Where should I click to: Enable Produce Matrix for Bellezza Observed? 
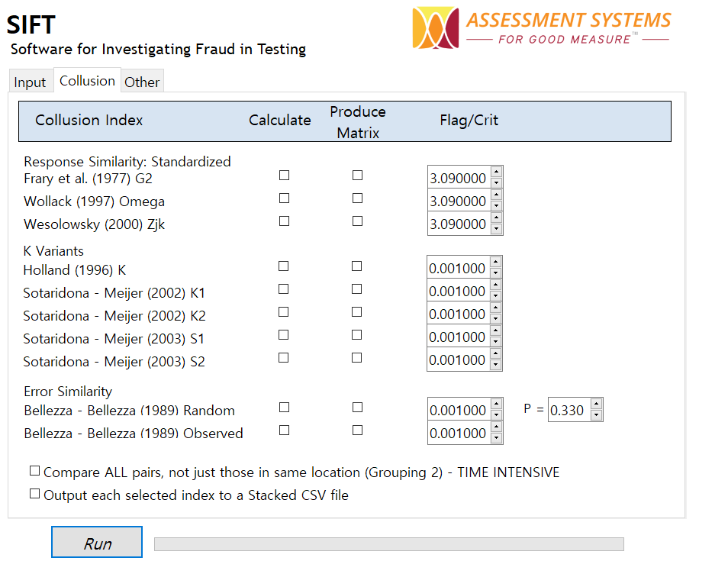[x=357, y=430]
